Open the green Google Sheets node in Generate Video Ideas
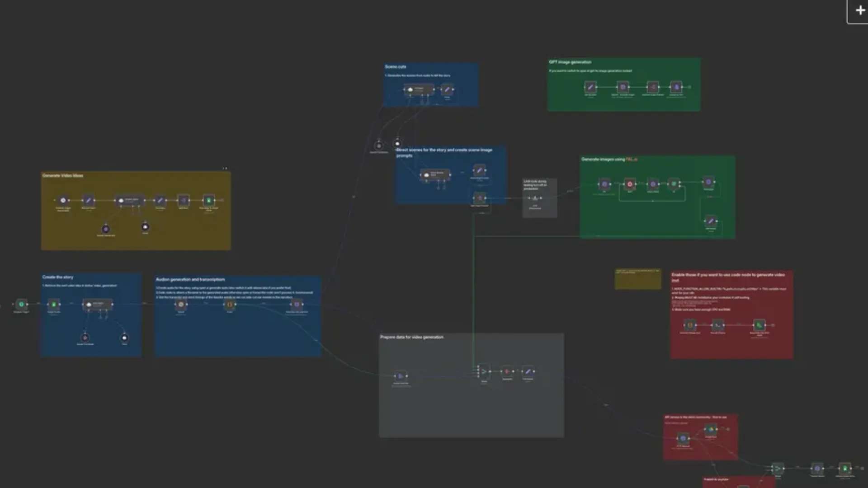 [208, 200]
